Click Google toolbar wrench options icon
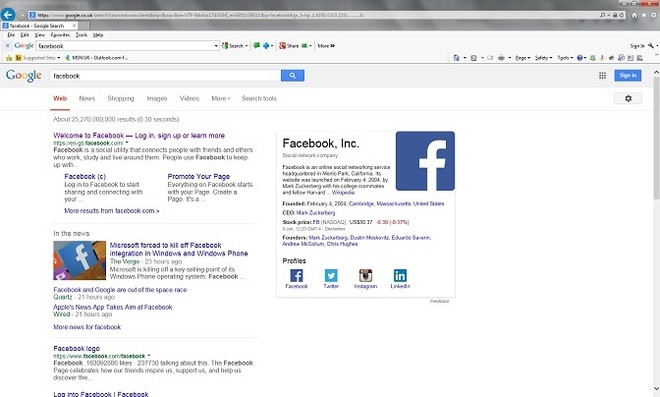 [651, 45]
